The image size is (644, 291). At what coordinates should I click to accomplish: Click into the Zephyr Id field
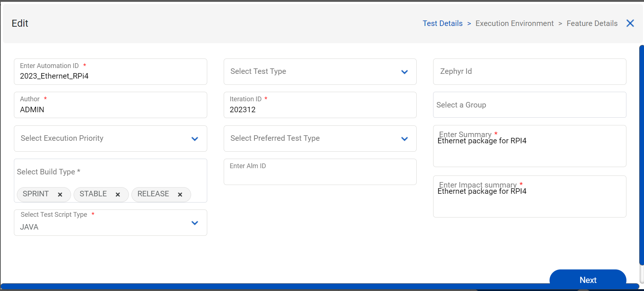click(529, 72)
